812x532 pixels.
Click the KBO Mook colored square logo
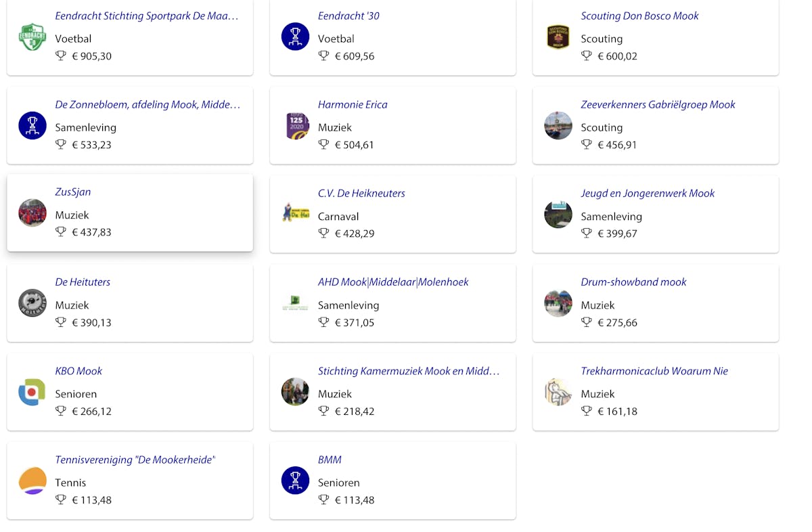point(32,392)
